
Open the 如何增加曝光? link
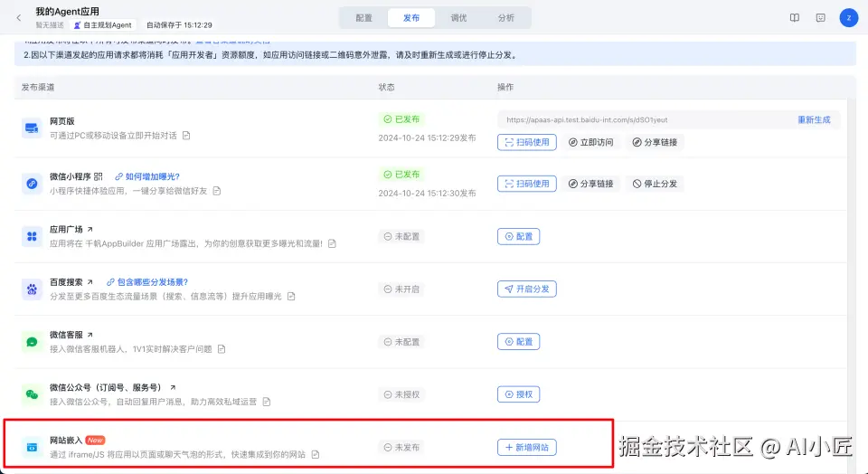[x=147, y=176]
